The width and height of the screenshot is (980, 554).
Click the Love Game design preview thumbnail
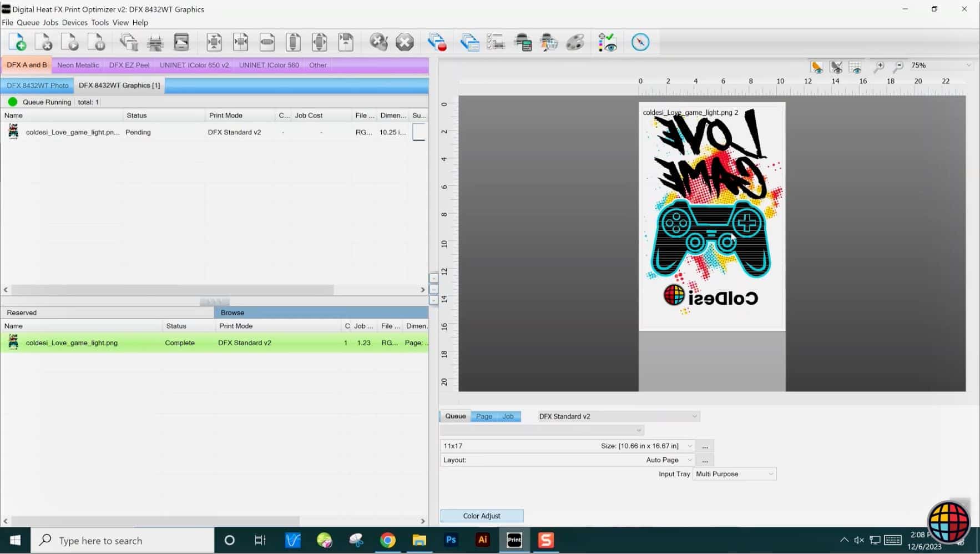[x=712, y=216]
